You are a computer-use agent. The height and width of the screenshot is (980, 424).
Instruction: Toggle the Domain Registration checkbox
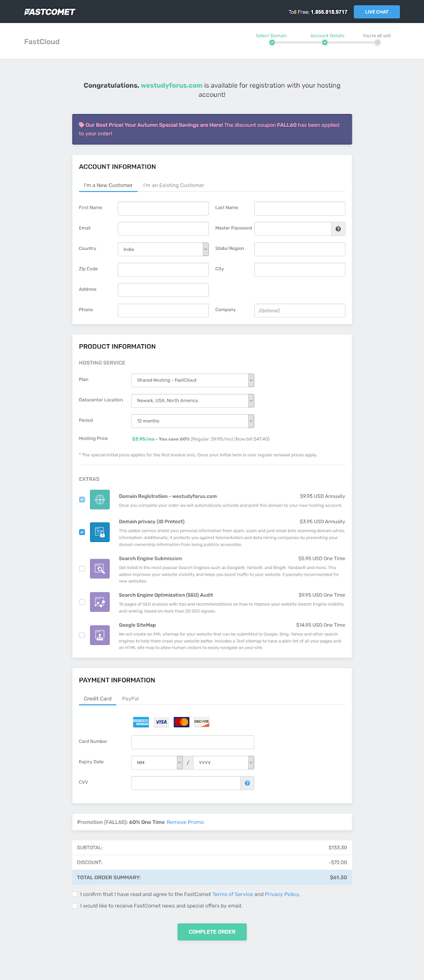click(x=82, y=499)
